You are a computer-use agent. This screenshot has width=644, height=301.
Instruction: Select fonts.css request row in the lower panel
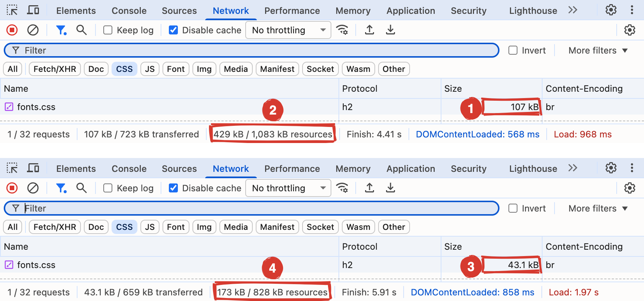pyautogui.click(x=322, y=265)
